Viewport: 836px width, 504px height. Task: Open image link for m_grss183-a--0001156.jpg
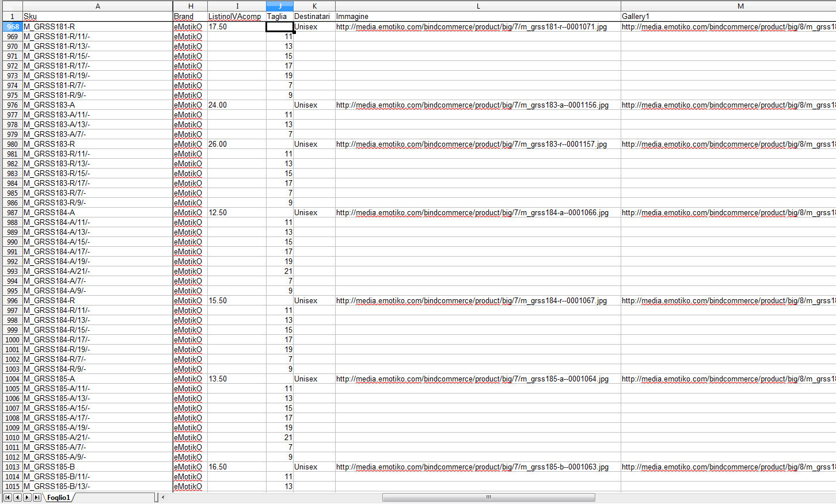(472, 105)
